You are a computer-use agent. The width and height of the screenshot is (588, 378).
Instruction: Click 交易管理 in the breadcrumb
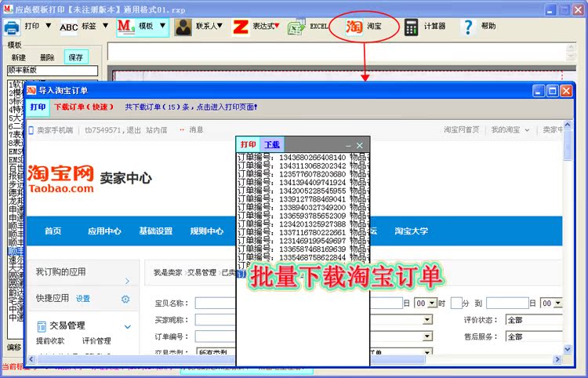coord(201,273)
